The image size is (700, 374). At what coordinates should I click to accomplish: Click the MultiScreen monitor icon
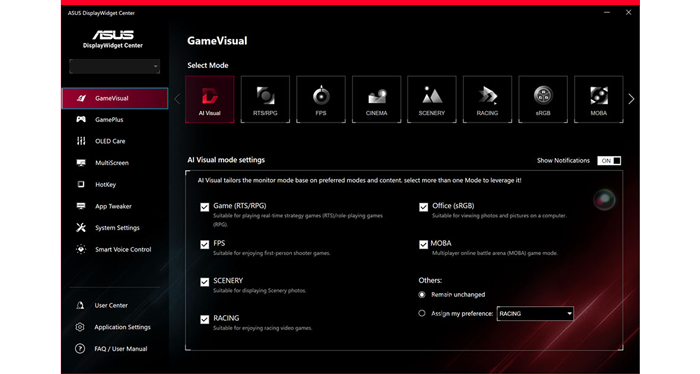81,163
